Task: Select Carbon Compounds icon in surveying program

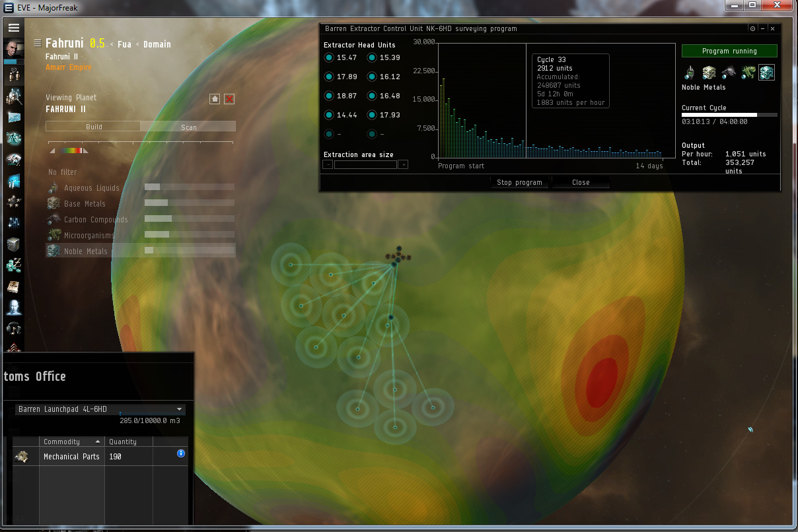Action: point(729,73)
